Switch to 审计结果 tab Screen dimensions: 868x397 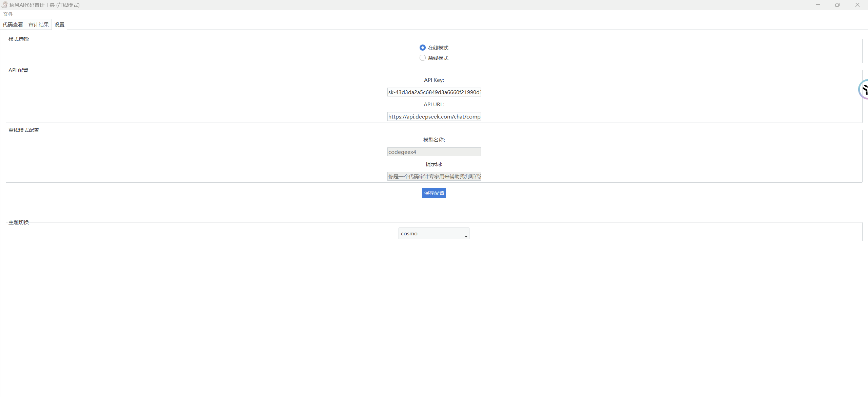[39, 24]
